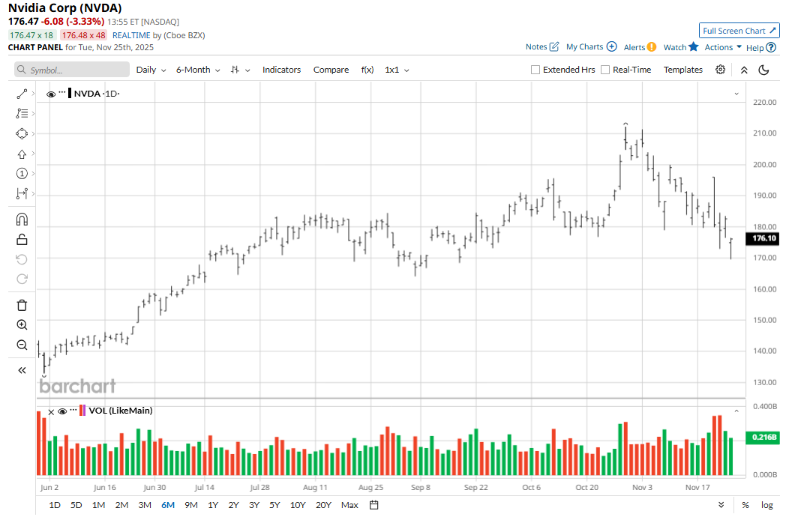Image resolution: width=801 pixels, height=532 pixels.
Task: Open the date range calendar icon
Action: (x=374, y=505)
